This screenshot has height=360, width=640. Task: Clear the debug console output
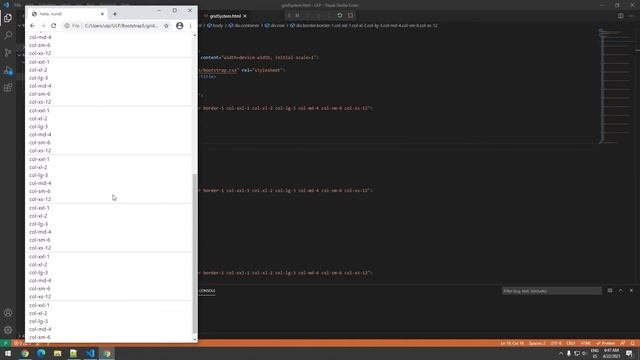610,291
